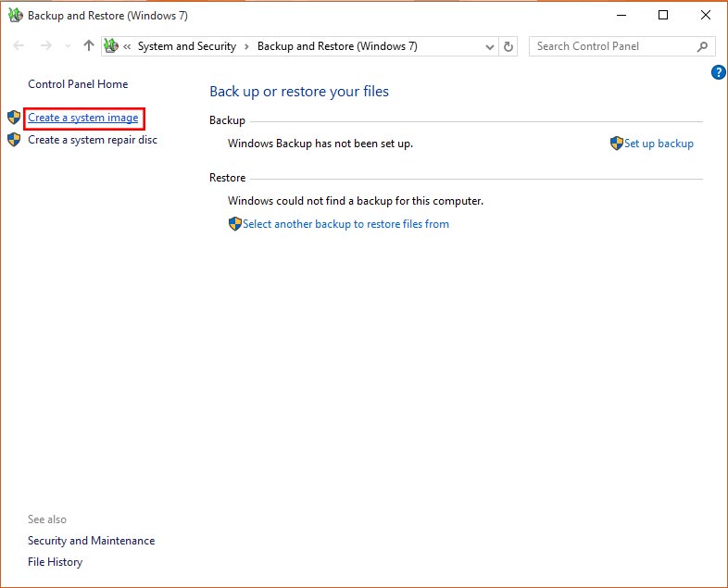Click the search magnifier icon
The width and height of the screenshot is (728, 588).
click(x=702, y=46)
